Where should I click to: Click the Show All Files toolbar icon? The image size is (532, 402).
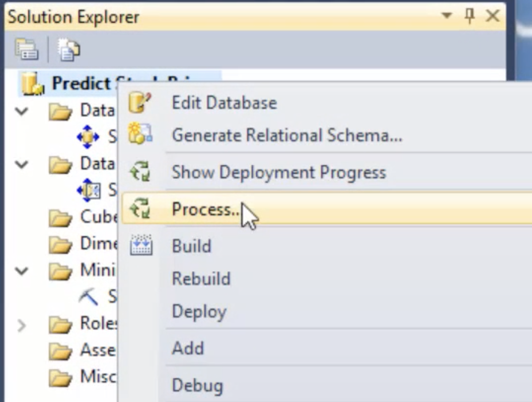coord(68,49)
